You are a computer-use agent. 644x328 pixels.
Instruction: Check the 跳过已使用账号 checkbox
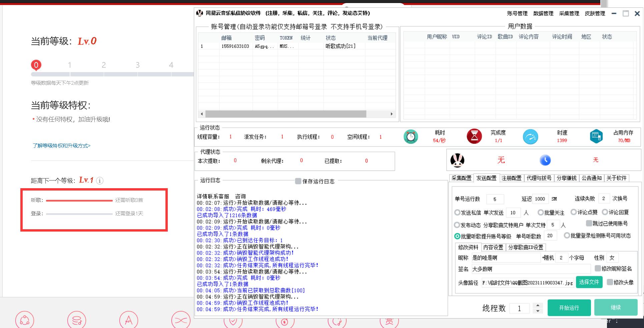[x=589, y=223]
